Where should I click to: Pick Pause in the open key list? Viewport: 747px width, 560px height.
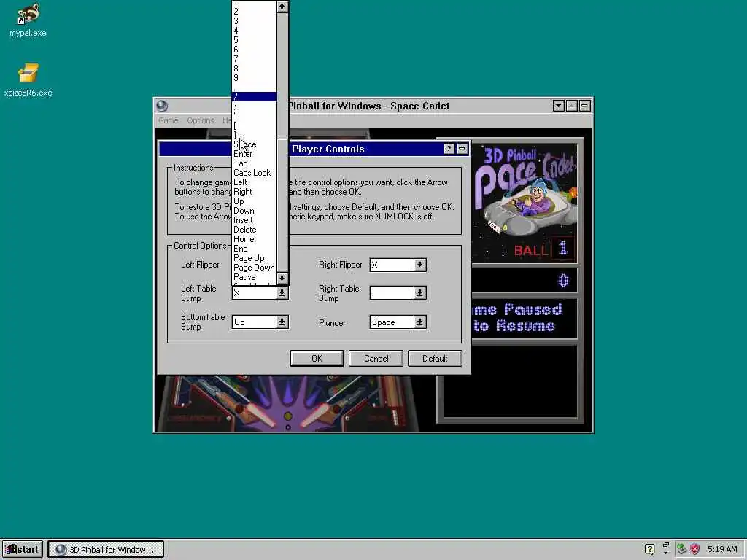click(254, 277)
